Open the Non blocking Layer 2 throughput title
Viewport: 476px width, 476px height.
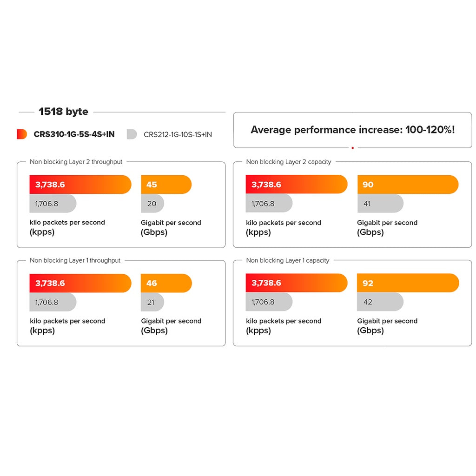(76, 162)
